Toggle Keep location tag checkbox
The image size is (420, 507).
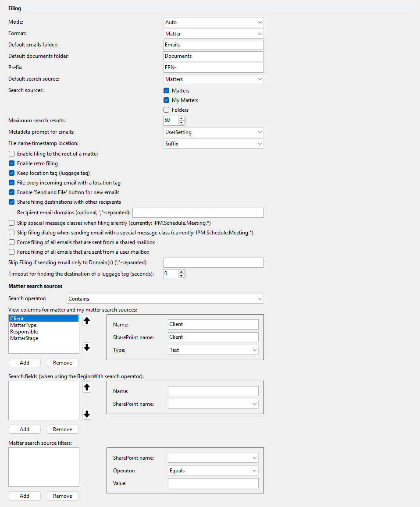(x=12, y=173)
